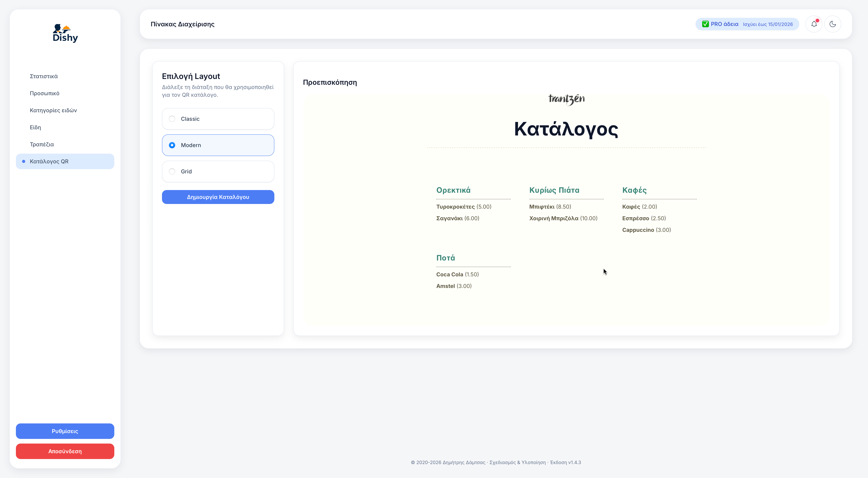Click the green PRO license checkmark
This screenshot has width=868, height=478.
point(705,24)
